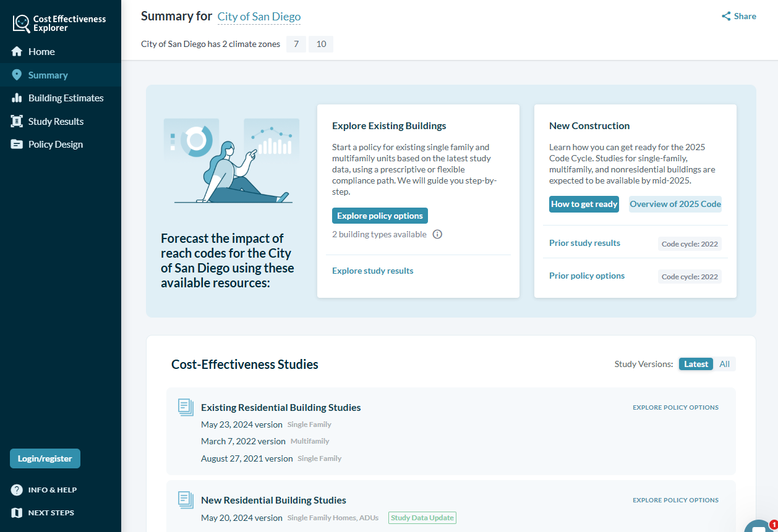Click the analyst illustration image

point(232,161)
